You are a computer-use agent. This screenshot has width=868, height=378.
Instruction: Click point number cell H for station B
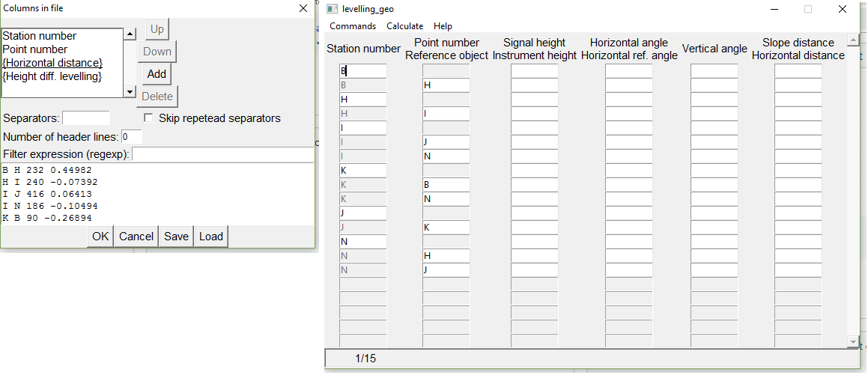tap(446, 85)
